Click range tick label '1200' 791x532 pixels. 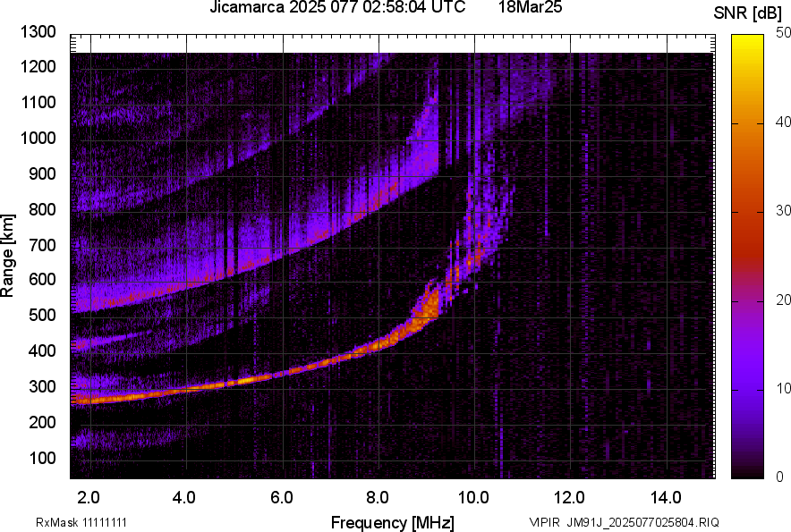[x=38, y=66]
